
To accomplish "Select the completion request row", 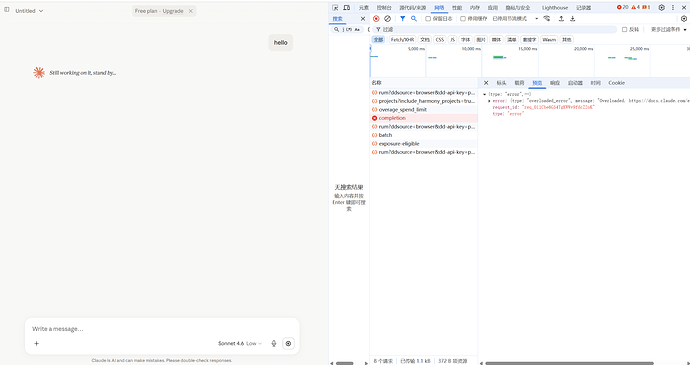I will coord(424,118).
